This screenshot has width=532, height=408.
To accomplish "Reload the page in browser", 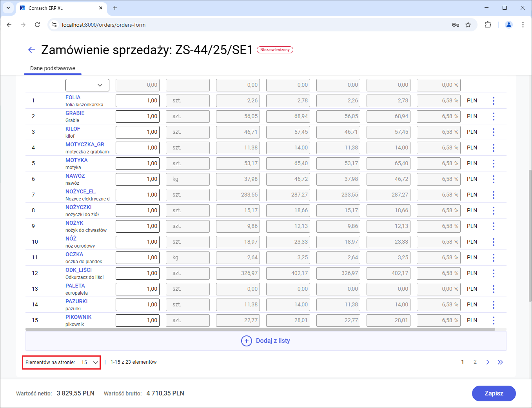I will 37,25.
